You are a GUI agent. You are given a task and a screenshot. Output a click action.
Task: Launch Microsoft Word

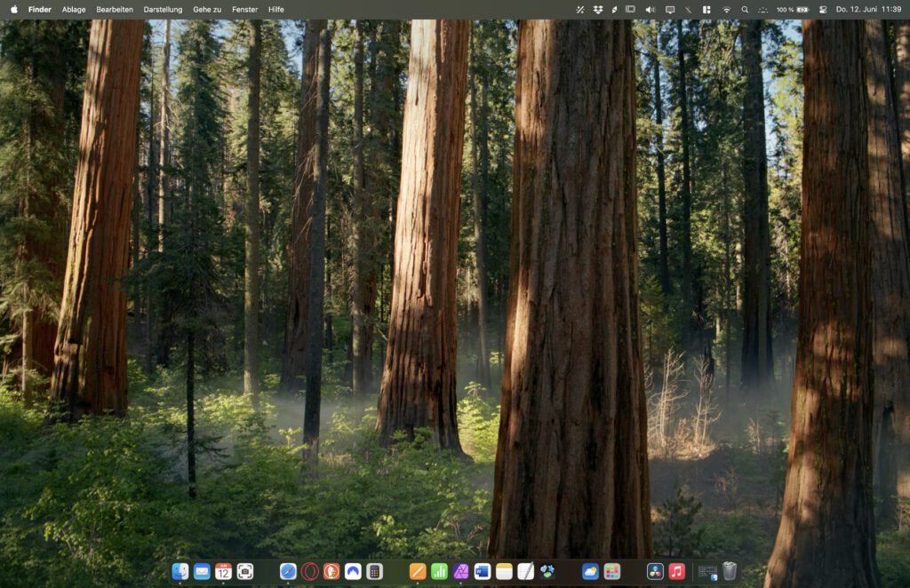tap(482, 573)
